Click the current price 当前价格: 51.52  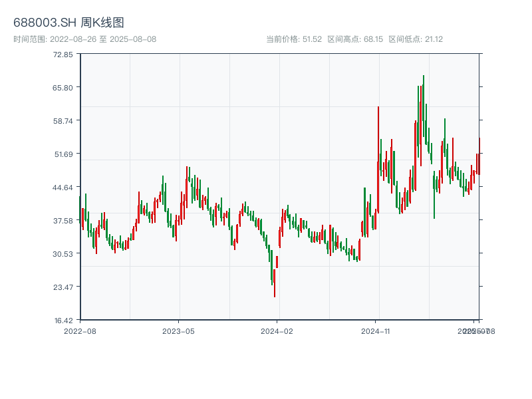tap(294, 39)
